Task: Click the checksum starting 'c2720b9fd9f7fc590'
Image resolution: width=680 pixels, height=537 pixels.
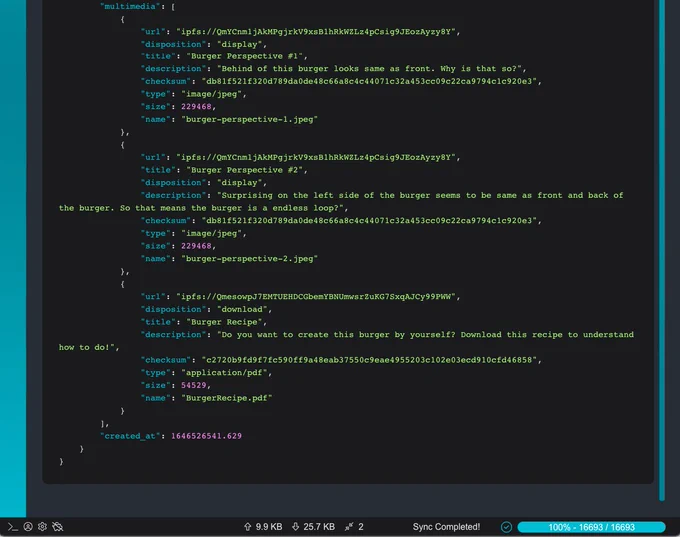Action: 371,360
